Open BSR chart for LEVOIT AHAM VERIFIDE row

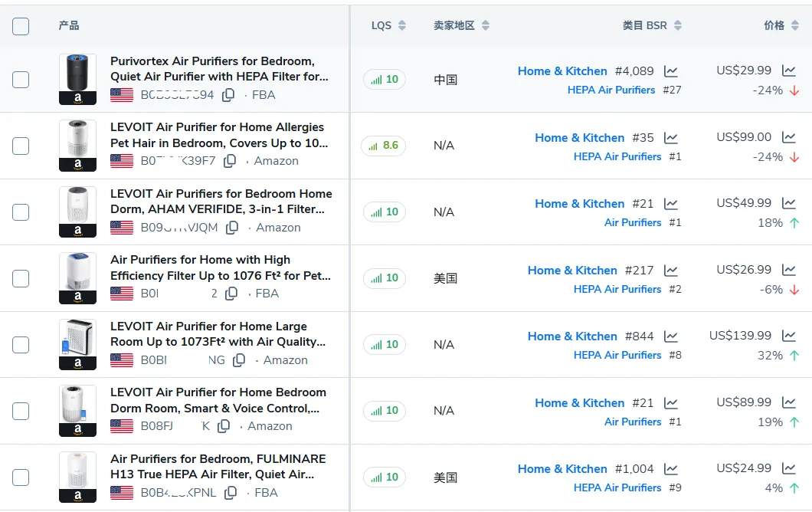(671, 204)
